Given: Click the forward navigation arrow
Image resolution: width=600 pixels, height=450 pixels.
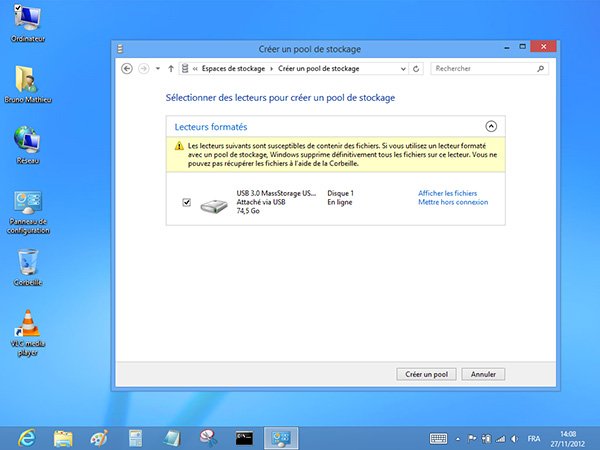Looking at the screenshot, I should (x=143, y=68).
